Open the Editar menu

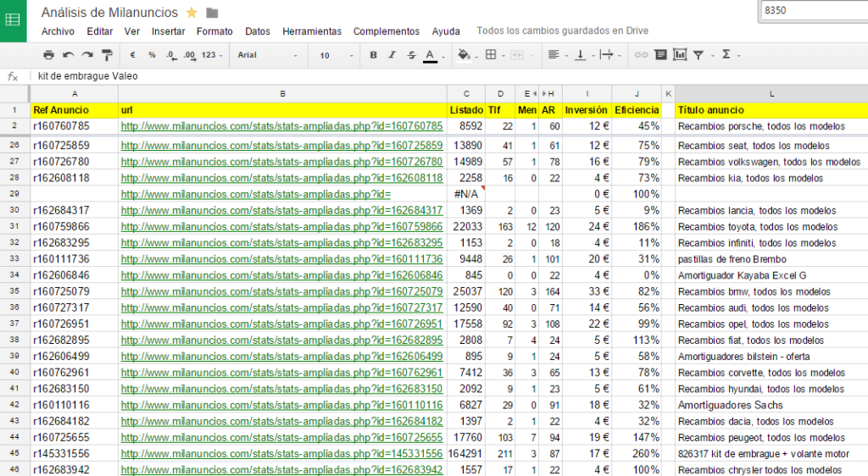[x=100, y=31]
